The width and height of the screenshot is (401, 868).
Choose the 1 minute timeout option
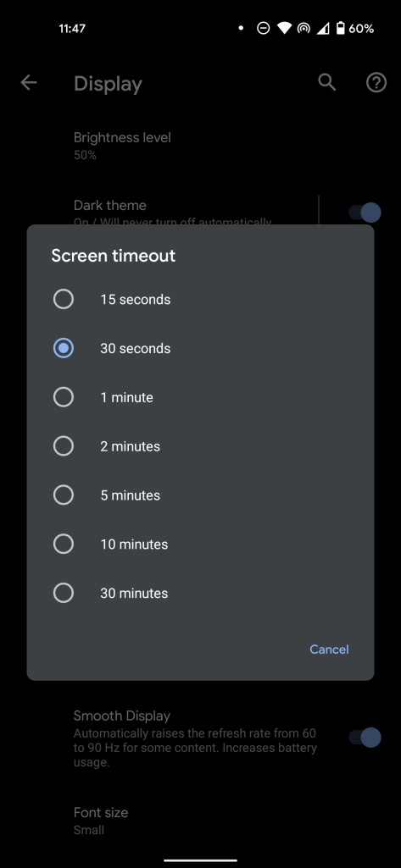(x=200, y=397)
